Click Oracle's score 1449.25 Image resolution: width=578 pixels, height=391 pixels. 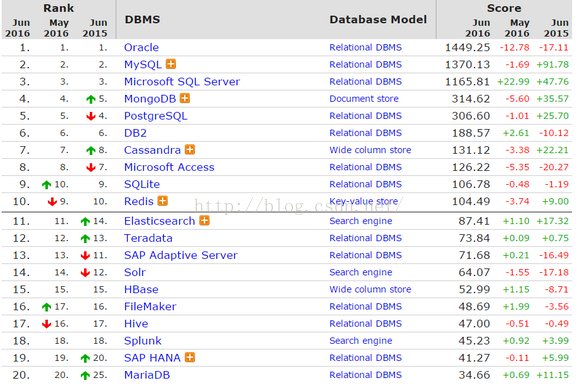[467, 48]
